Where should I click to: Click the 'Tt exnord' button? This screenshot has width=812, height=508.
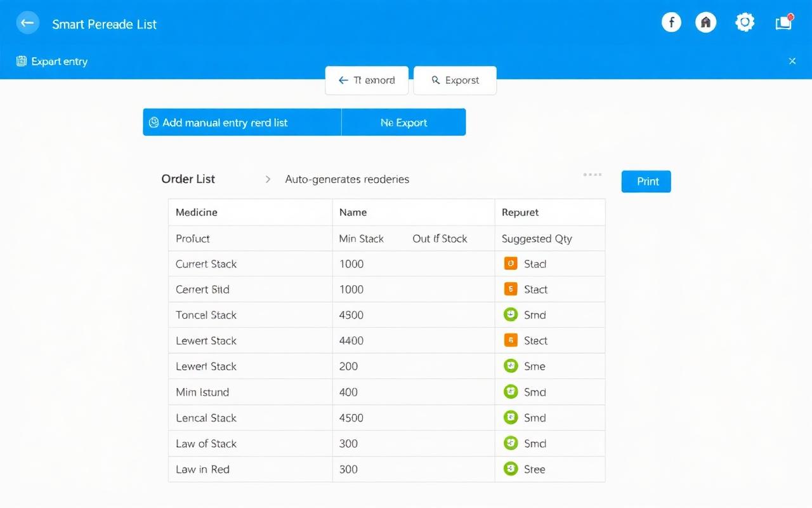(x=367, y=81)
